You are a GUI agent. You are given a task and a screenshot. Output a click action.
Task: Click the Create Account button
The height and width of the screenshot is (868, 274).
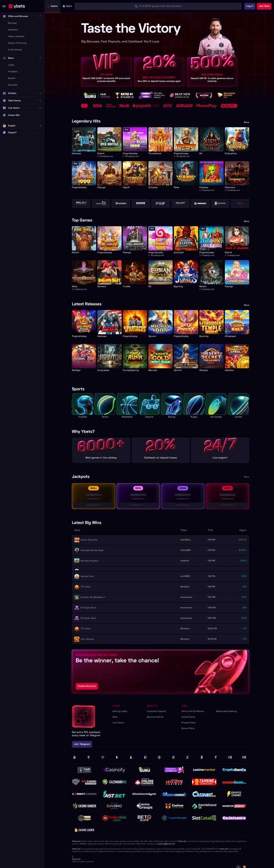(87, 686)
